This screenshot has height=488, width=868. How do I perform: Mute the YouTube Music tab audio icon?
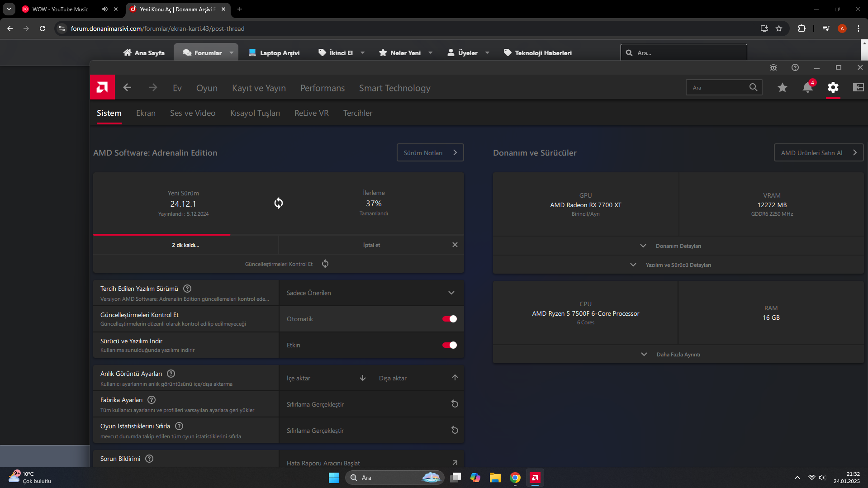click(x=104, y=9)
